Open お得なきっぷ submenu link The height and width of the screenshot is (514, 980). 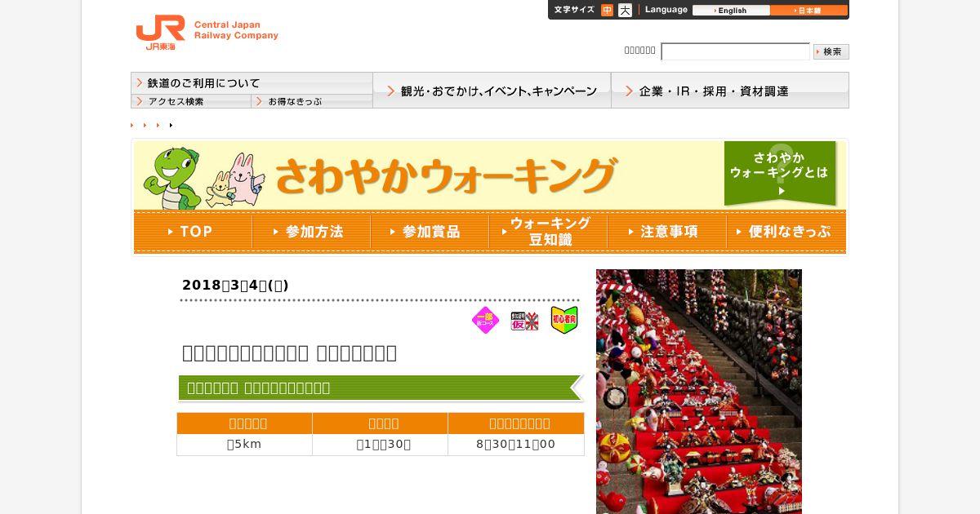[x=312, y=101]
